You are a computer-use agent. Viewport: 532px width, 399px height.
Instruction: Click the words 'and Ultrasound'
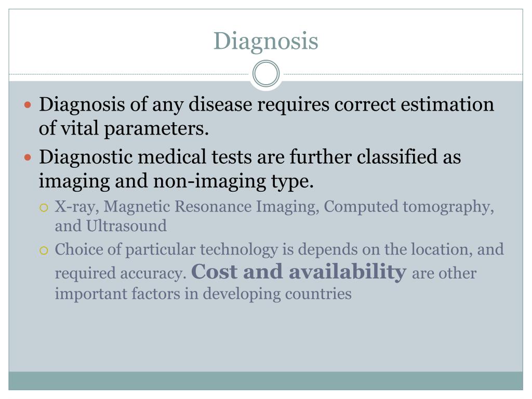pos(111,226)
